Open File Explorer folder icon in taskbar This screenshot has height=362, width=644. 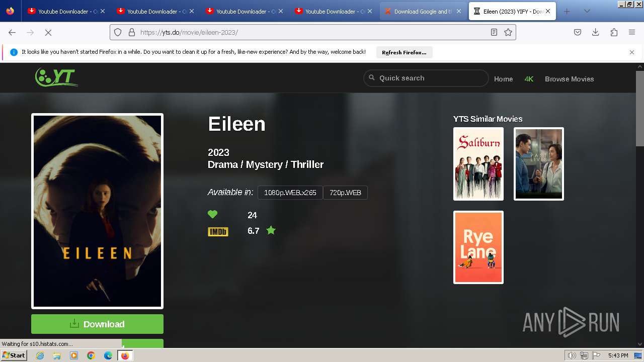[57, 355]
